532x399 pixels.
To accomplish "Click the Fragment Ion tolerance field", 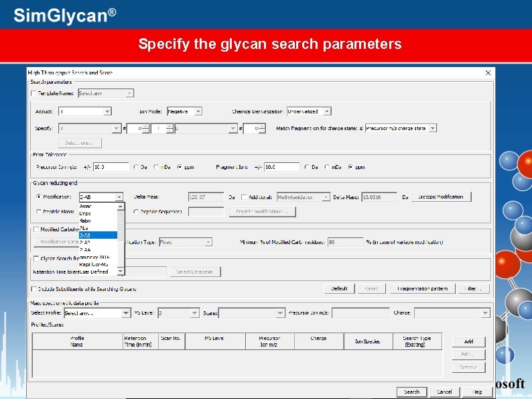I will pos(282,167).
